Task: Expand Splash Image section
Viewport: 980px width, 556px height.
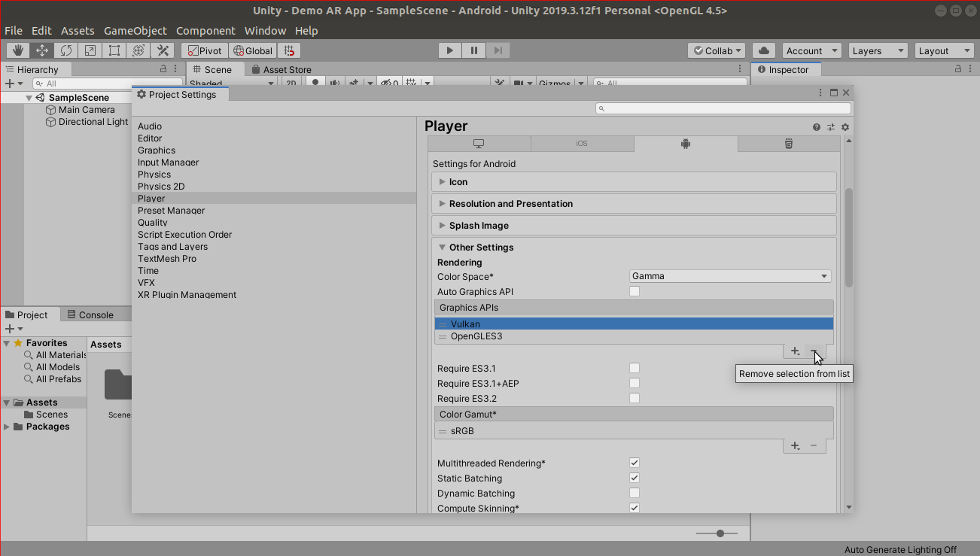Action: pyautogui.click(x=634, y=226)
